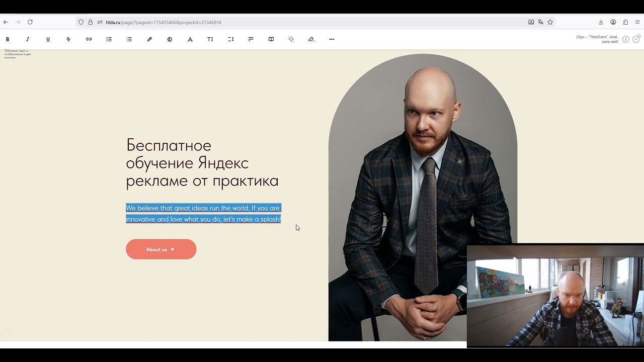
Task: Open the AI sparkle assistant tool
Action: point(291,39)
